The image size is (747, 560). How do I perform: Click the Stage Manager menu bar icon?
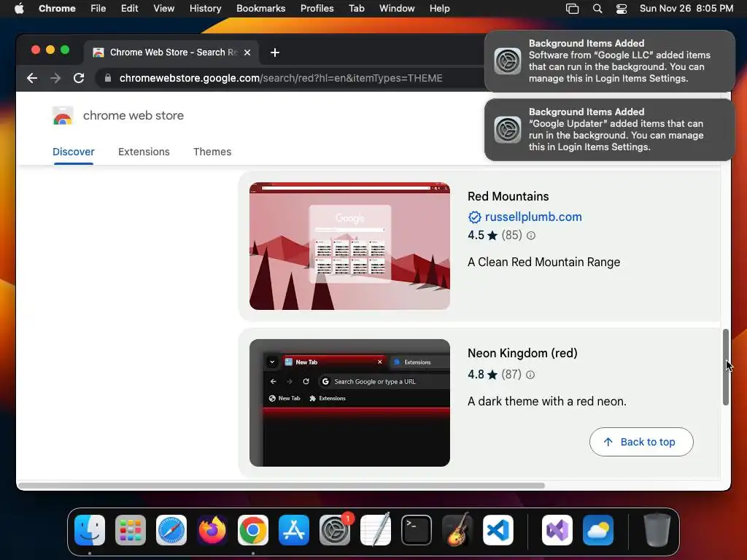[572, 9]
